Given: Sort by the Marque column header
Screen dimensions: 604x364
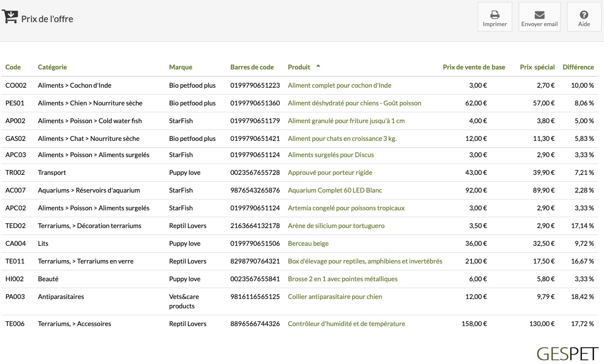Looking at the screenshot, I should (180, 67).
